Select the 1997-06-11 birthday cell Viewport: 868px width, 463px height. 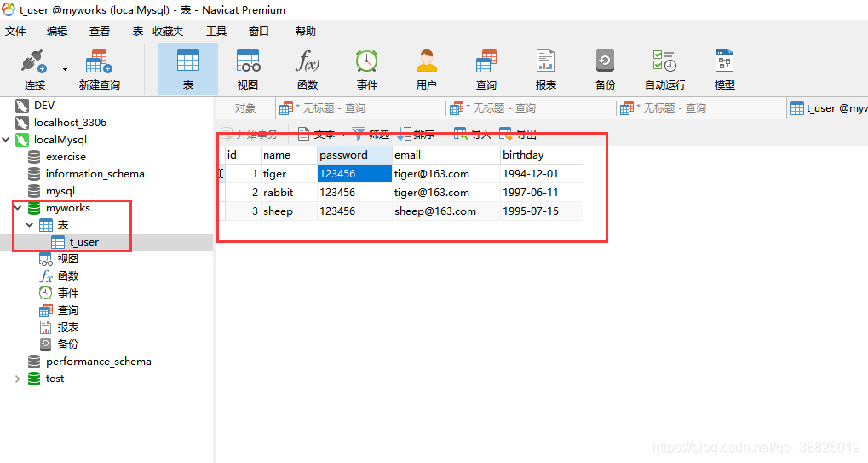542,193
